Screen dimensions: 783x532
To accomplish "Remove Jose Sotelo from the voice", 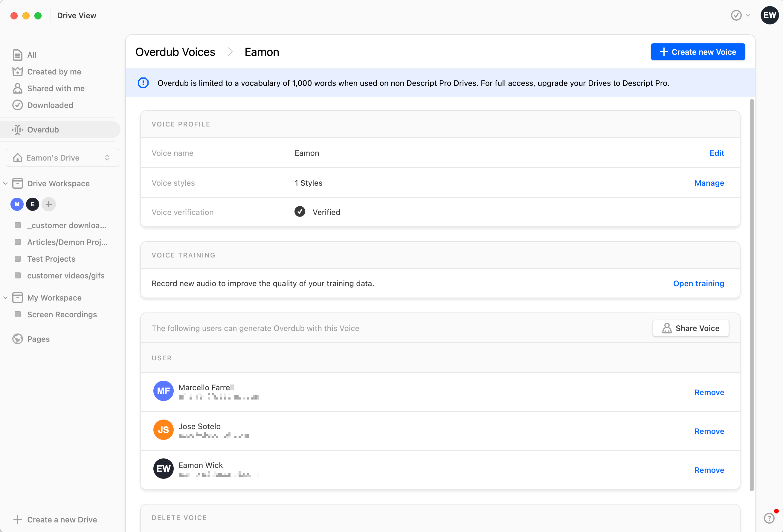I will pyautogui.click(x=709, y=431).
